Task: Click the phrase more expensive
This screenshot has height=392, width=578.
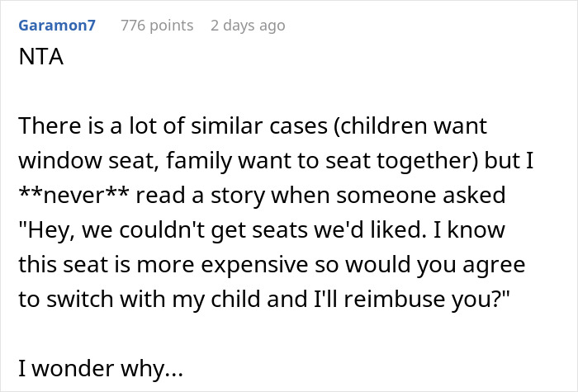Action: coord(223,264)
